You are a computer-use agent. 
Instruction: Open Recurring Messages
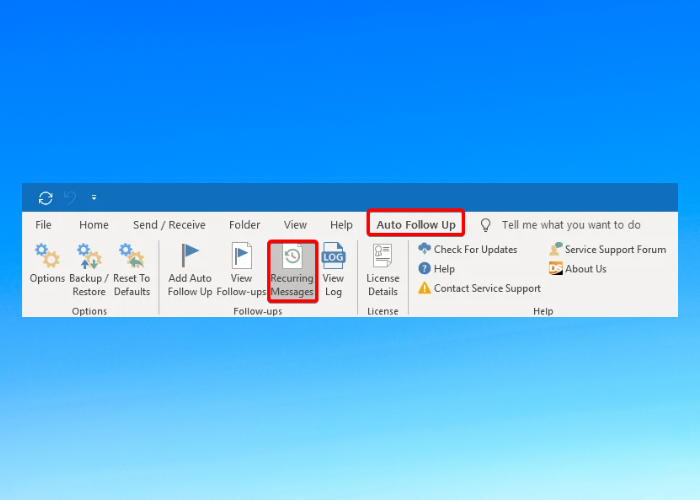[292, 271]
